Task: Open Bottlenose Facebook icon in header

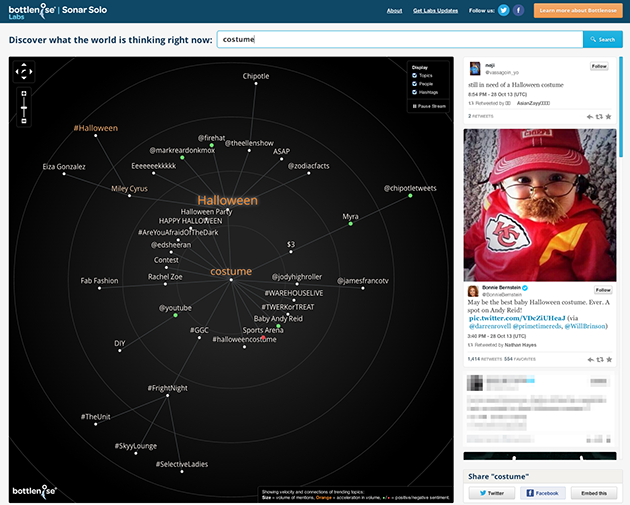Action: pyautogui.click(x=518, y=10)
